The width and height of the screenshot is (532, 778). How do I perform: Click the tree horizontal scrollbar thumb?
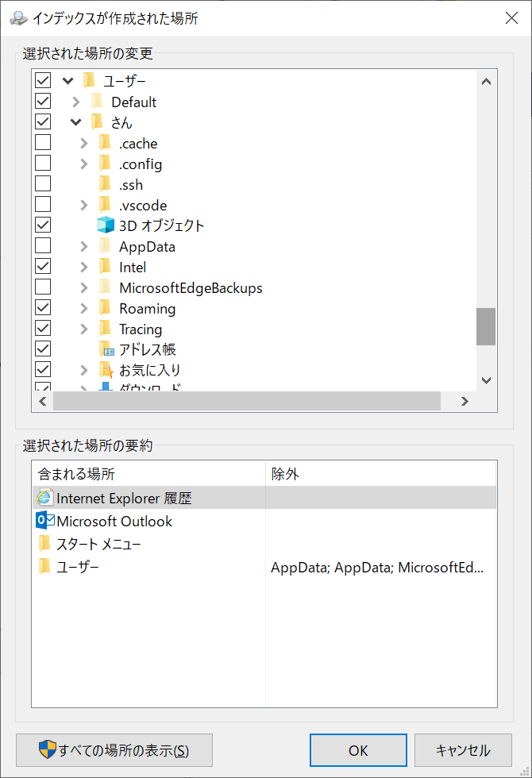(x=247, y=401)
